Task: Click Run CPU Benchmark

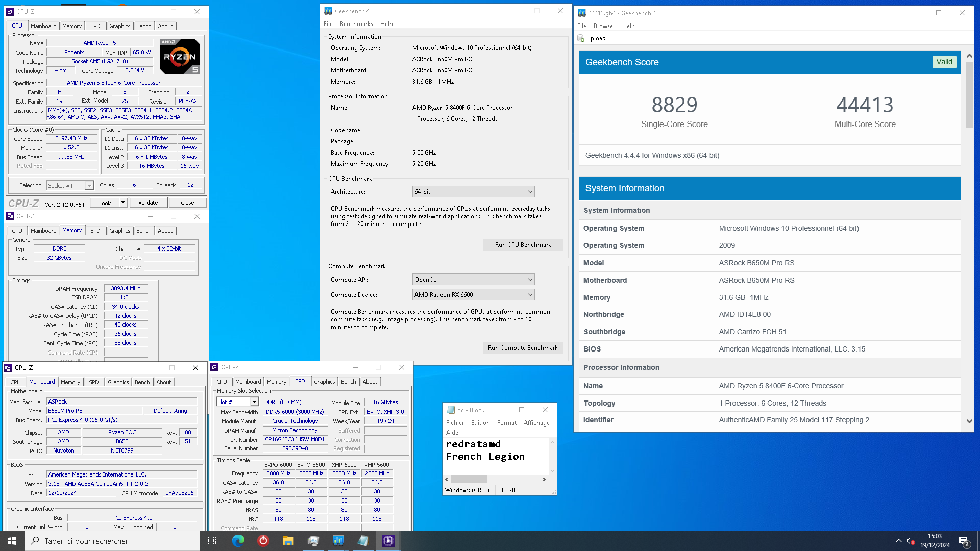Action: pos(523,245)
